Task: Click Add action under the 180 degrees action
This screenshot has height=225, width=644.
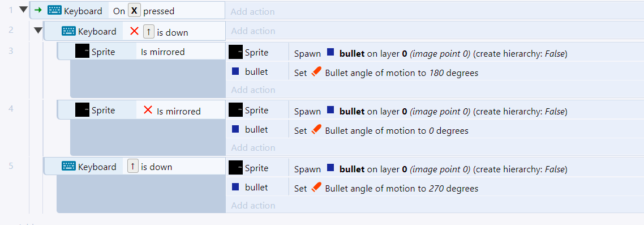Action: point(252,90)
